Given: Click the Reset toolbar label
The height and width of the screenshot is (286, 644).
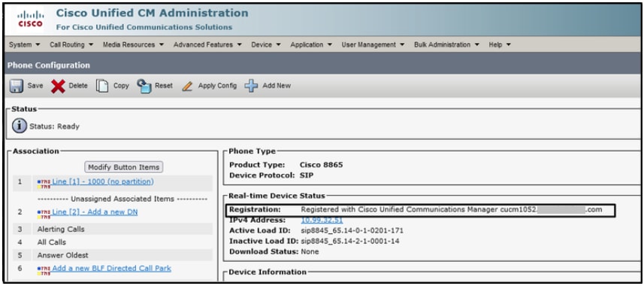Looking at the screenshot, I should [x=164, y=86].
